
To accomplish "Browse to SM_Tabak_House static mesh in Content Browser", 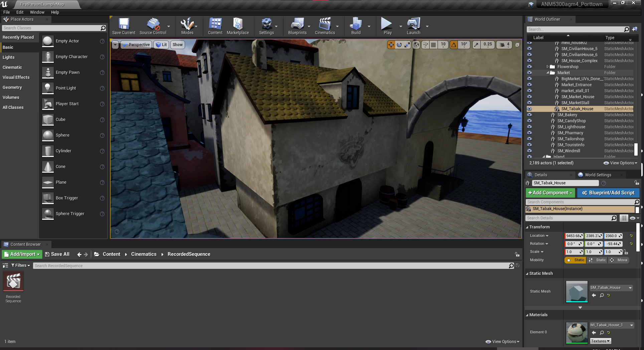I will [x=602, y=296].
